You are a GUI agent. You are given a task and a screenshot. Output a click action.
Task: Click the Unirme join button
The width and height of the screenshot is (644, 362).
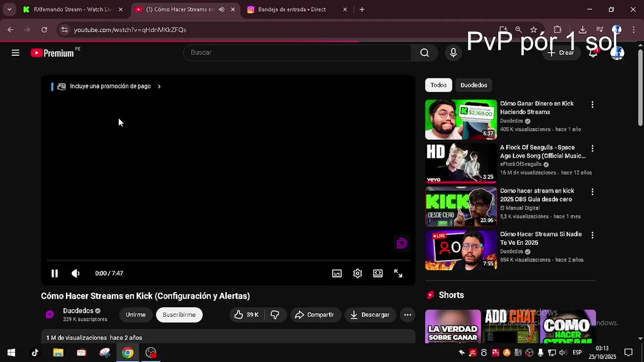coord(135,315)
